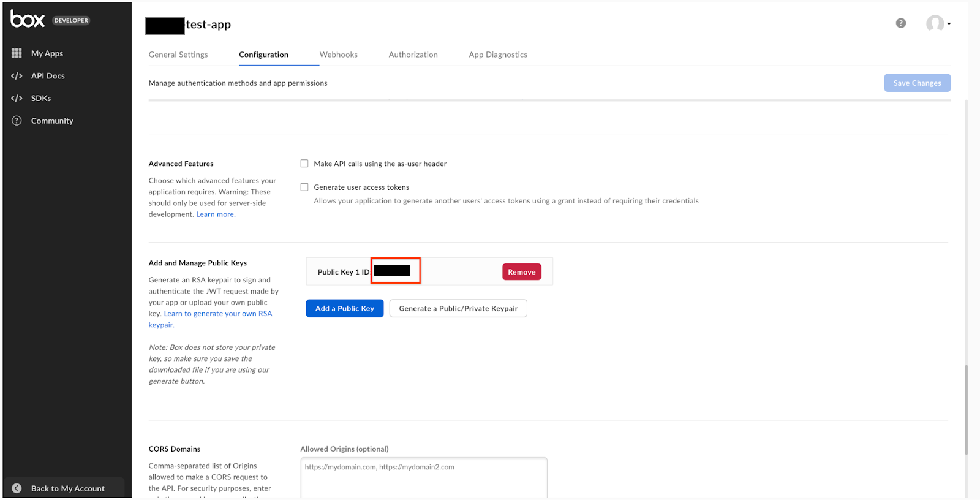
Task: Remove Public Key 1
Action: tap(521, 272)
